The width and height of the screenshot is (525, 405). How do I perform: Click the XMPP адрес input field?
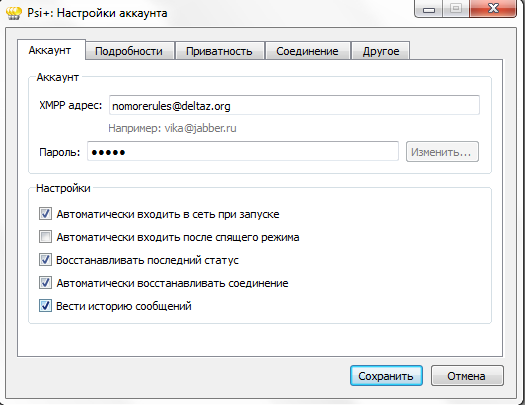click(x=294, y=105)
